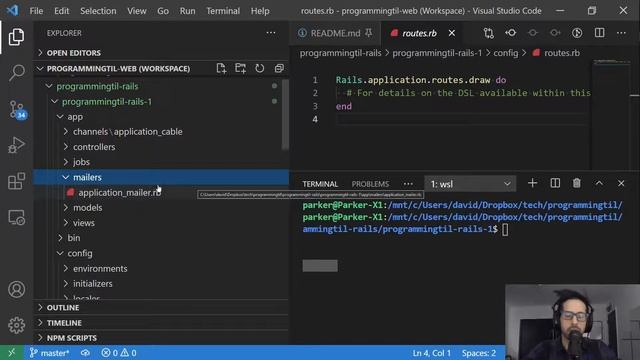Screen dimensions: 640x360
Task: Click the cloud sync icon in status bar
Action: click(x=85, y=353)
